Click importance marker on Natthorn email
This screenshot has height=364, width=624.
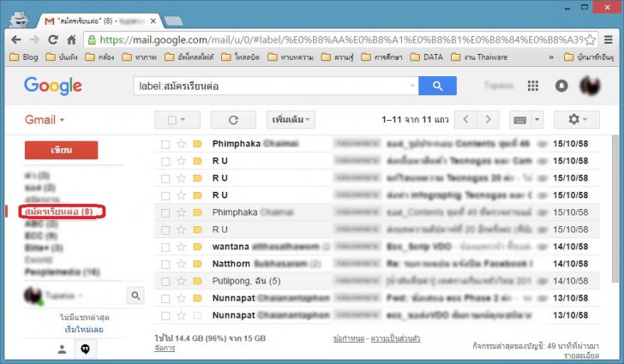pyautogui.click(x=197, y=264)
